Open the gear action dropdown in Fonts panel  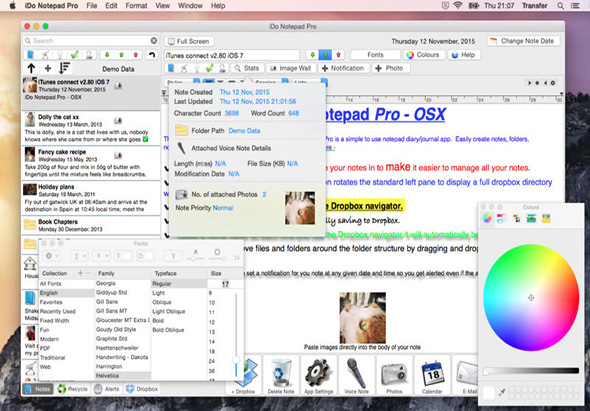coord(51,256)
